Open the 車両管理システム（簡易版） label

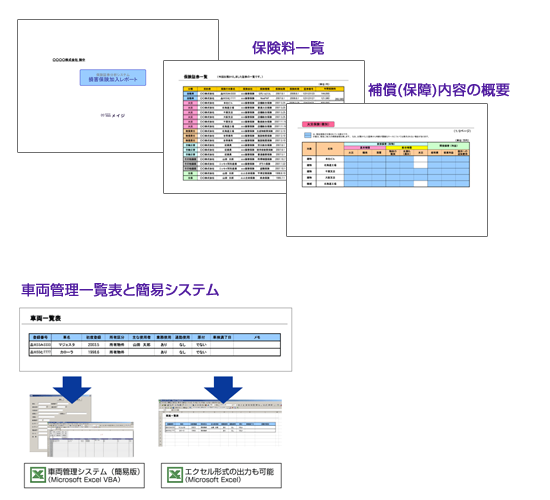coord(84,475)
